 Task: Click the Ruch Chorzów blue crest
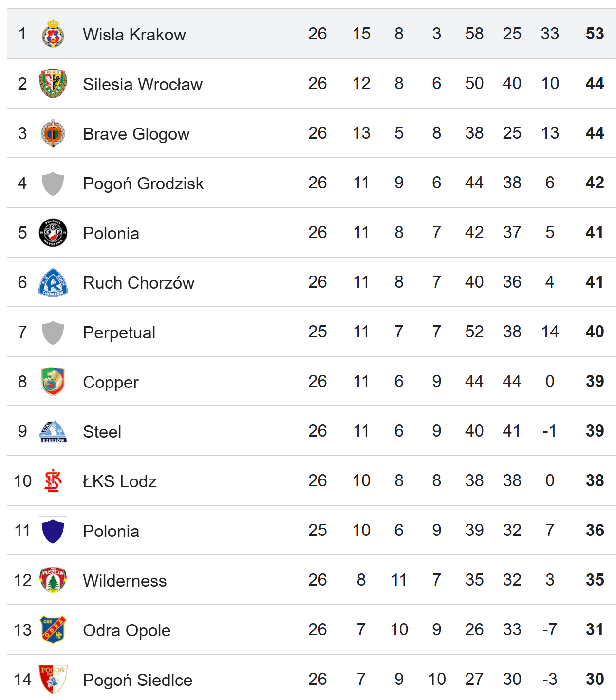point(53,282)
